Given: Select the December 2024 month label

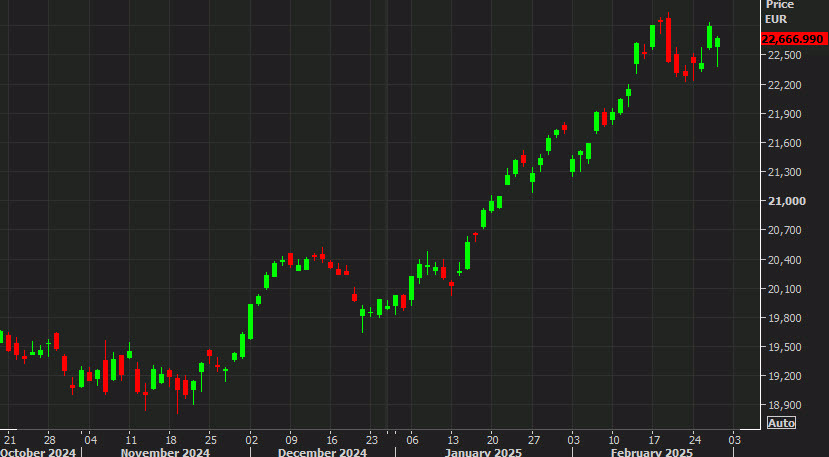Looking at the screenshot, I should tap(322, 453).
